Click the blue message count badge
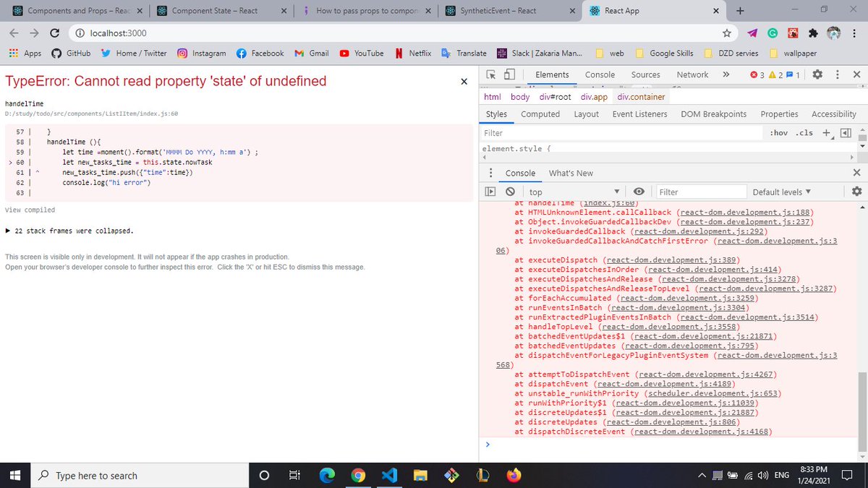 793,74
